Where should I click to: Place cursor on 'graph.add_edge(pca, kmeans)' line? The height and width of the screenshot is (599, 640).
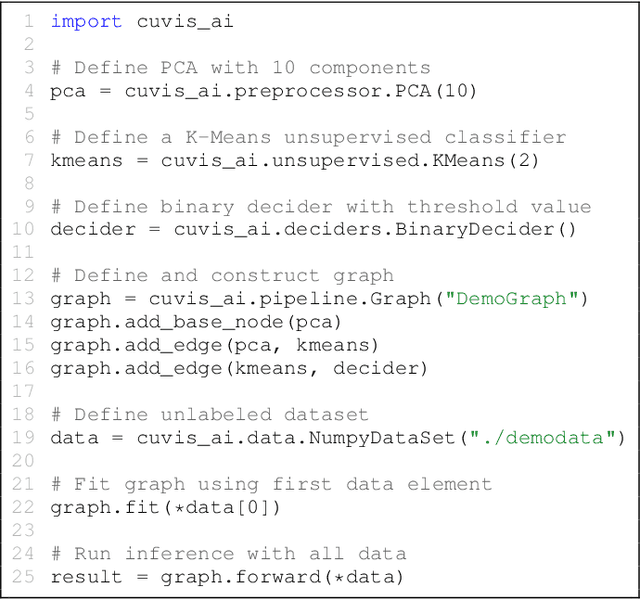point(215,345)
